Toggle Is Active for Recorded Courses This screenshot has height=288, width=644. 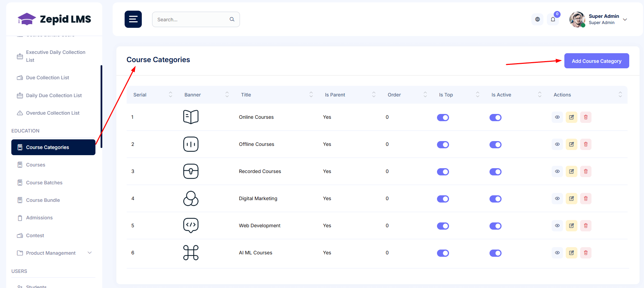[x=496, y=172]
